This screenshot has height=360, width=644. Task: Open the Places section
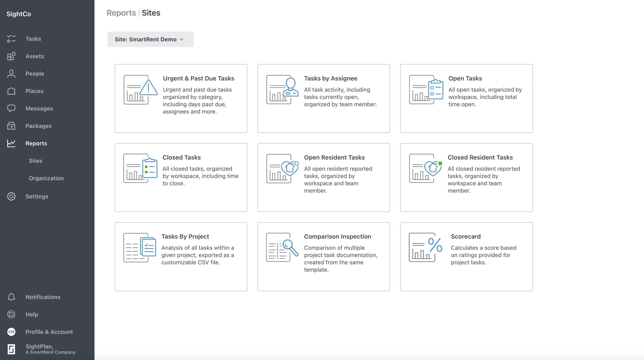pos(34,91)
